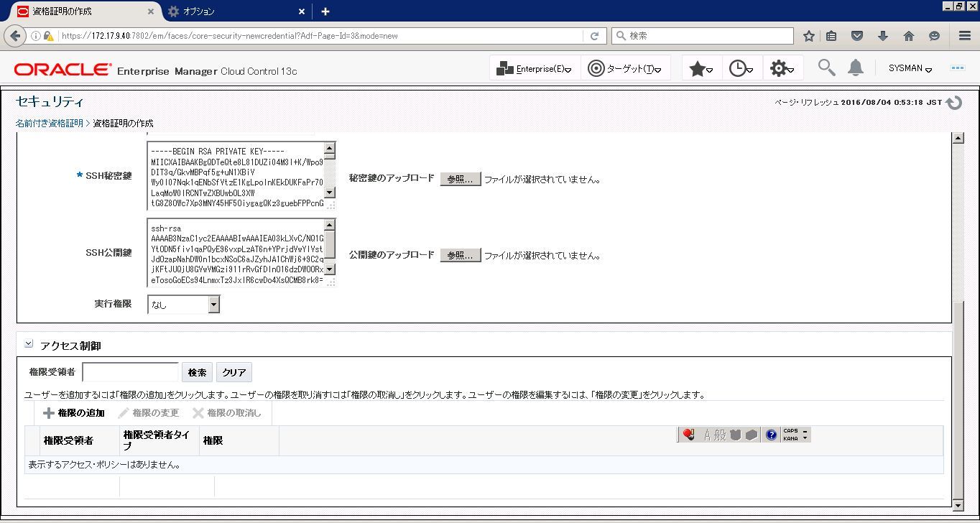Image resolution: width=980 pixels, height=523 pixels.
Task: Close the 資格証明の作成 tab
Action: pyautogui.click(x=151, y=11)
